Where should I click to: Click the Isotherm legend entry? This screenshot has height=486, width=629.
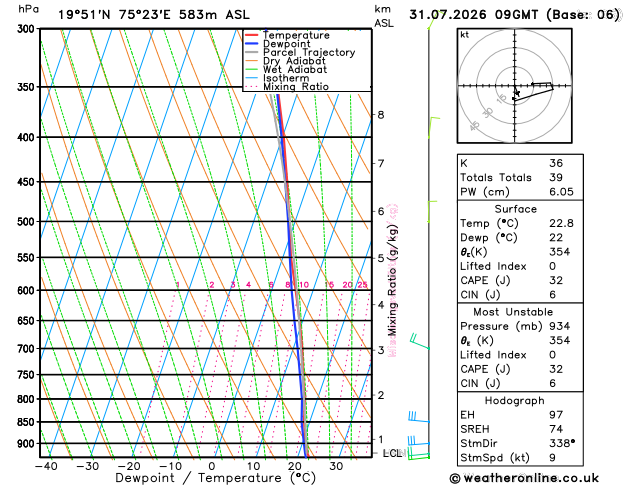tap(277, 78)
